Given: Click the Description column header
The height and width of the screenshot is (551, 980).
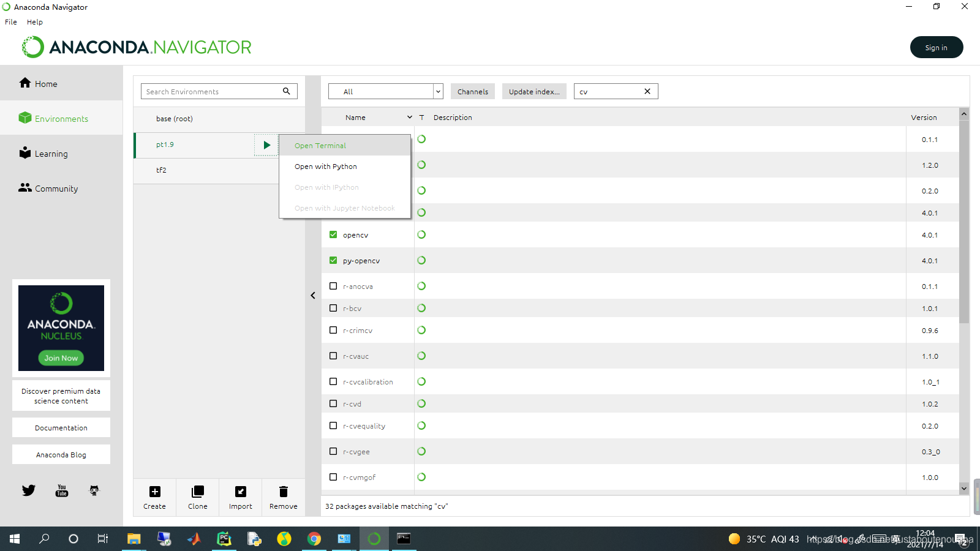Looking at the screenshot, I should click(x=453, y=117).
